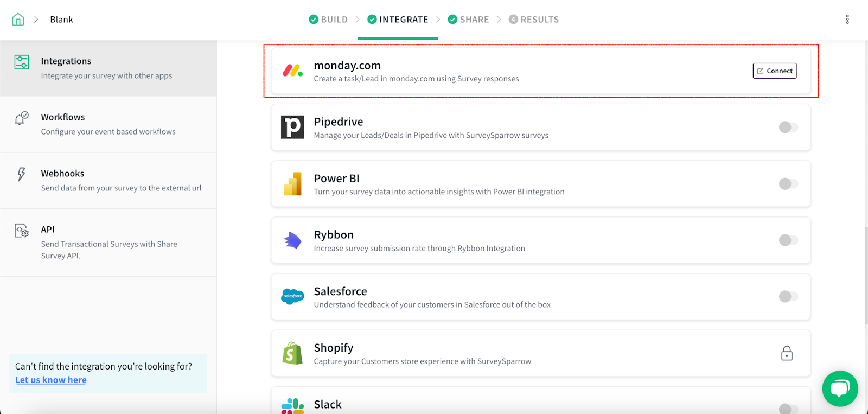Click the Shopify bag logo
Image resolution: width=868 pixels, height=414 pixels.
[x=292, y=353]
